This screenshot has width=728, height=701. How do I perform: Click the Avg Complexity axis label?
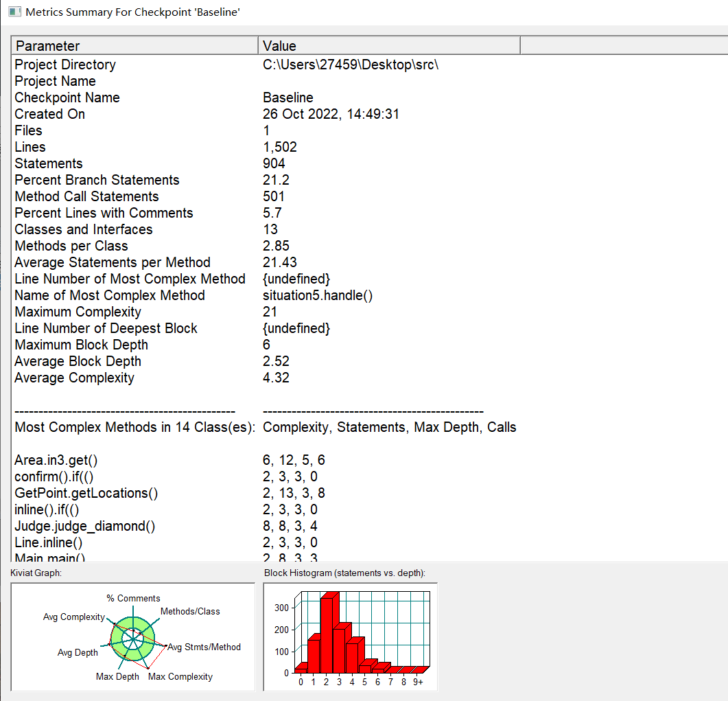point(74,617)
